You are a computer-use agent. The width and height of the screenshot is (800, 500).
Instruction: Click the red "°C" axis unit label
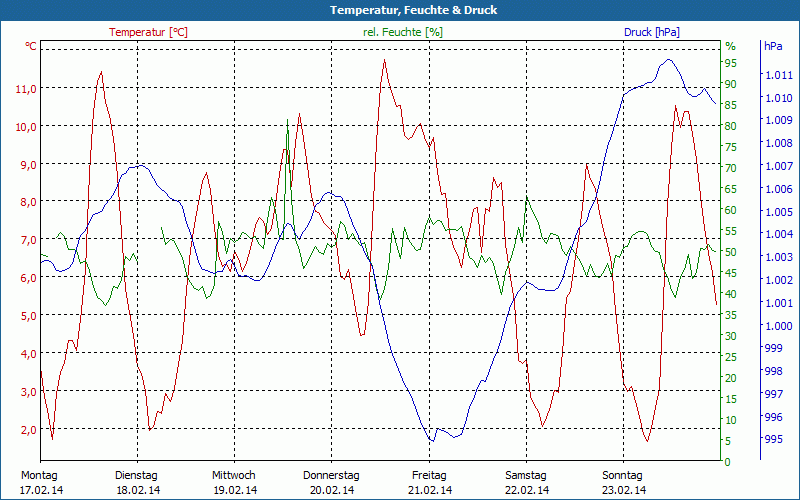(31, 47)
